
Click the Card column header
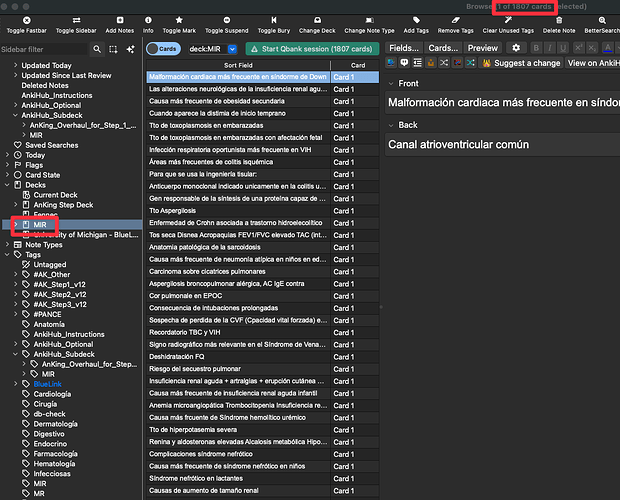(358, 65)
